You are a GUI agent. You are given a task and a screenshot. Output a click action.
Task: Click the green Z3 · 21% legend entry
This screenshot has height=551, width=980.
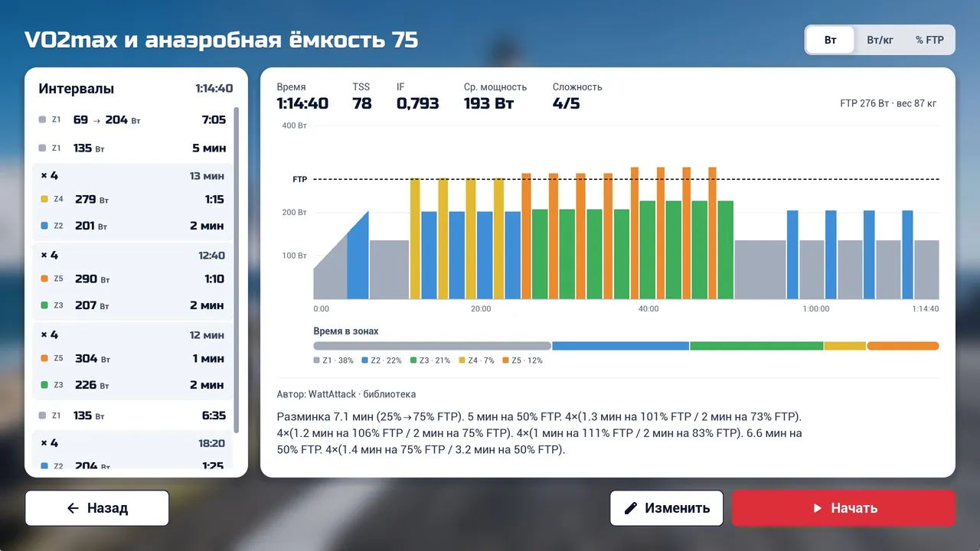[430, 360]
